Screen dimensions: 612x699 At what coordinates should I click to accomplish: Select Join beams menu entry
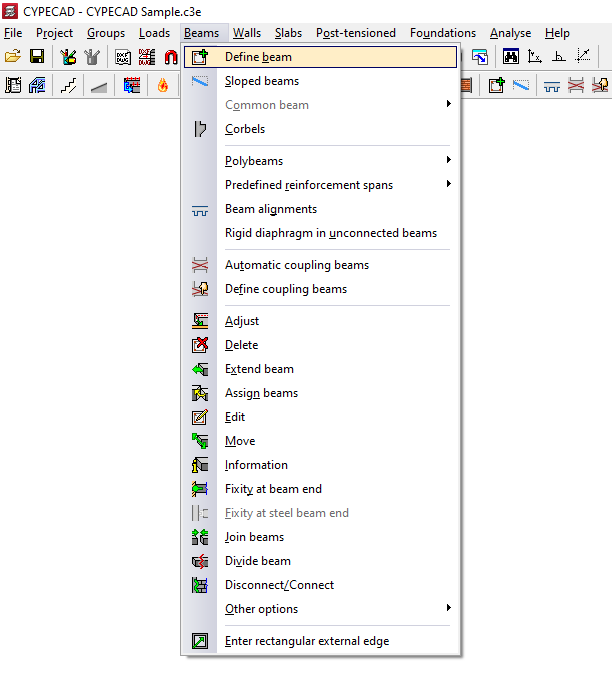coord(320,537)
